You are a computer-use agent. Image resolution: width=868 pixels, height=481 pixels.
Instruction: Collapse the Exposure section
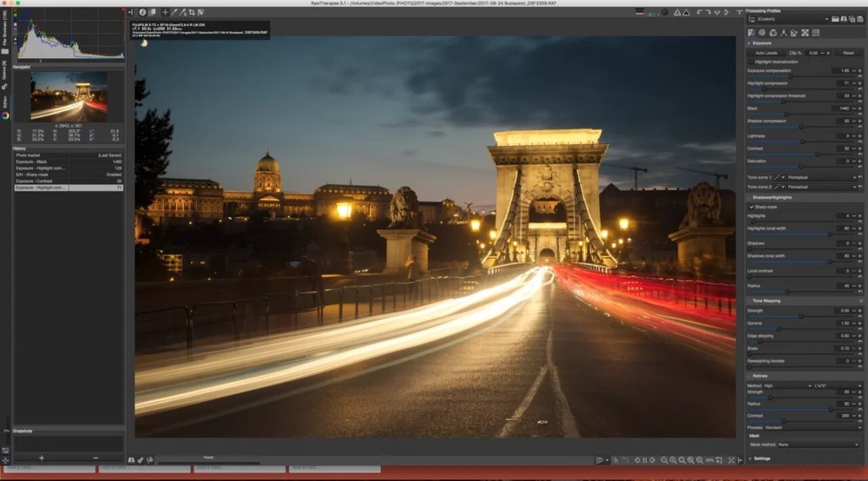[x=750, y=43]
